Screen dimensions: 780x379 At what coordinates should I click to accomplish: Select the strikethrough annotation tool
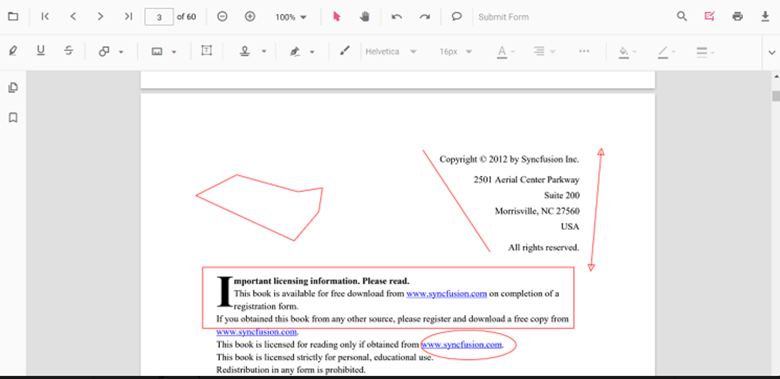[x=69, y=51]
